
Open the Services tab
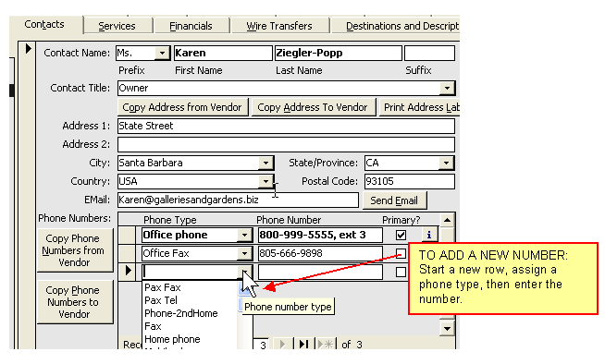pos(117,26)
